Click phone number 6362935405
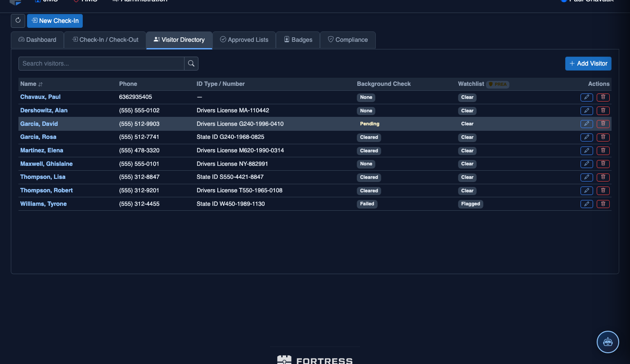 tap(135, 97)
